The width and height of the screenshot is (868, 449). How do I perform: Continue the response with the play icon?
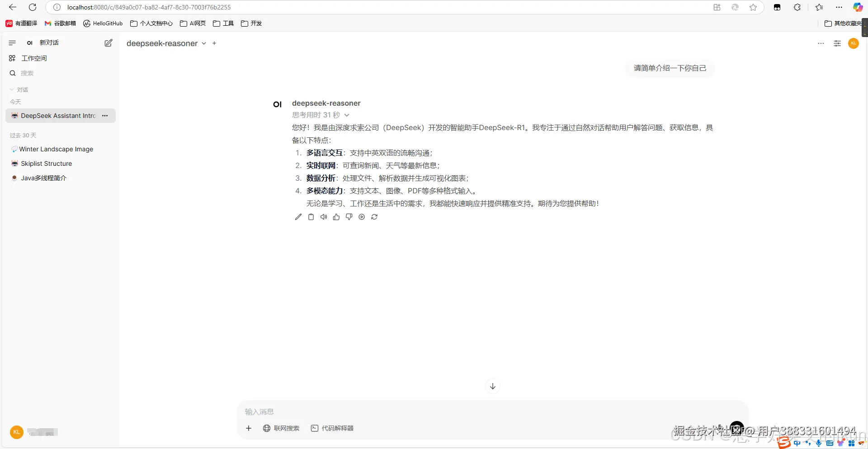click(362, 217)
